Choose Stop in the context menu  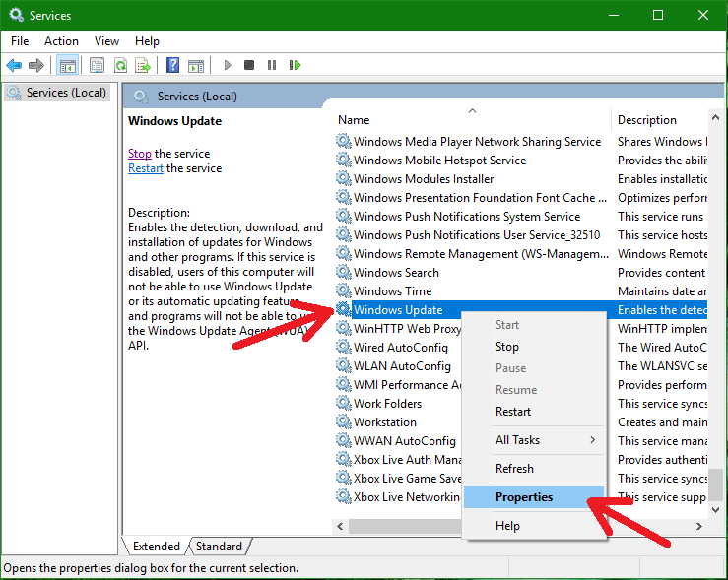(x=534, y=347)
